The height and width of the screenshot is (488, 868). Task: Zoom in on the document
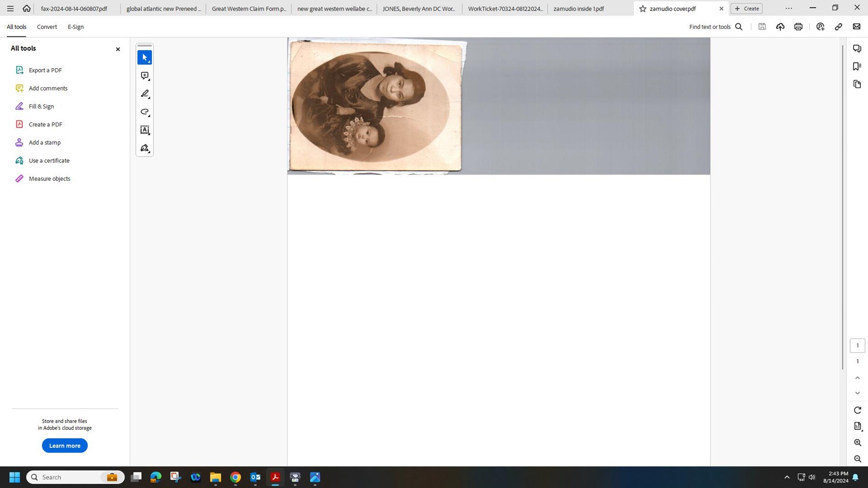point(857,443)
